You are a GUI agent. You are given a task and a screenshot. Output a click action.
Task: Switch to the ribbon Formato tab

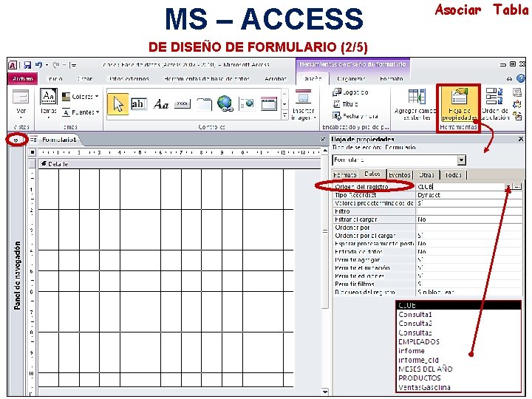391,79
